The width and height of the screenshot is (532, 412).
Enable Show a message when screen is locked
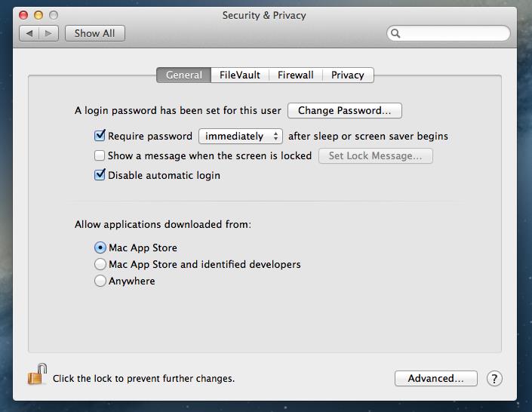click(x=100, y=155)
